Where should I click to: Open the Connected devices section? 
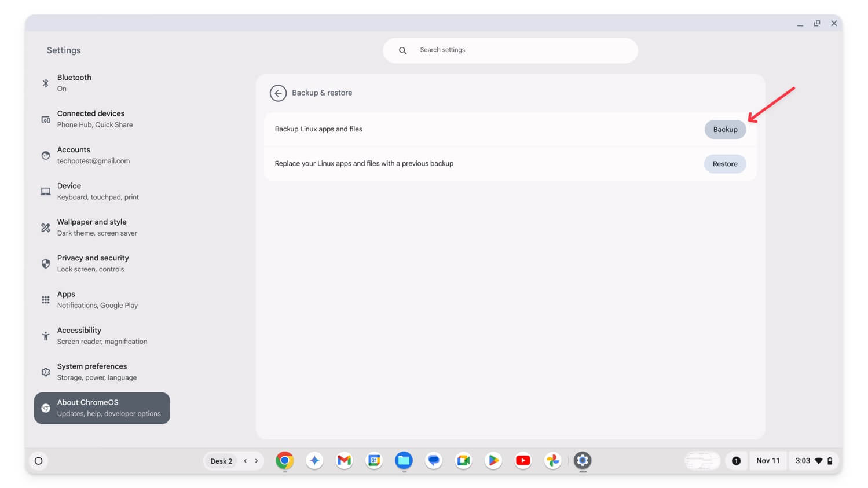pos(102,119)
